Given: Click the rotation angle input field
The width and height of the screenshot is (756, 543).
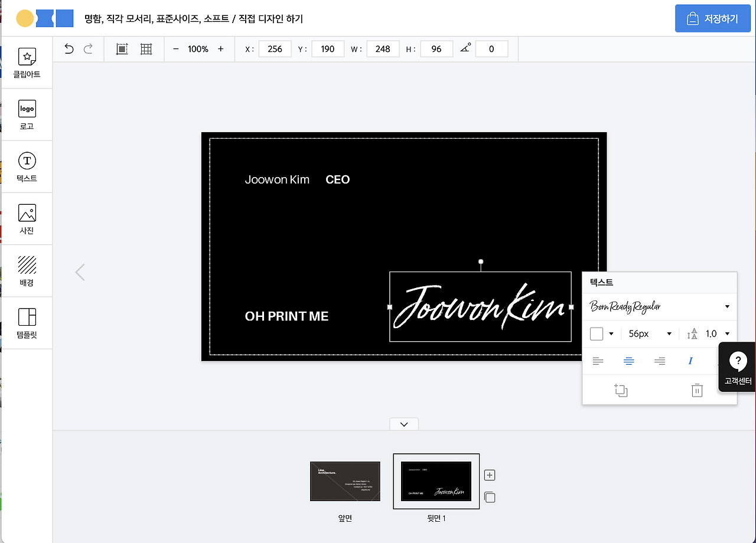Looking at the screenshot, I should (491, 49).
